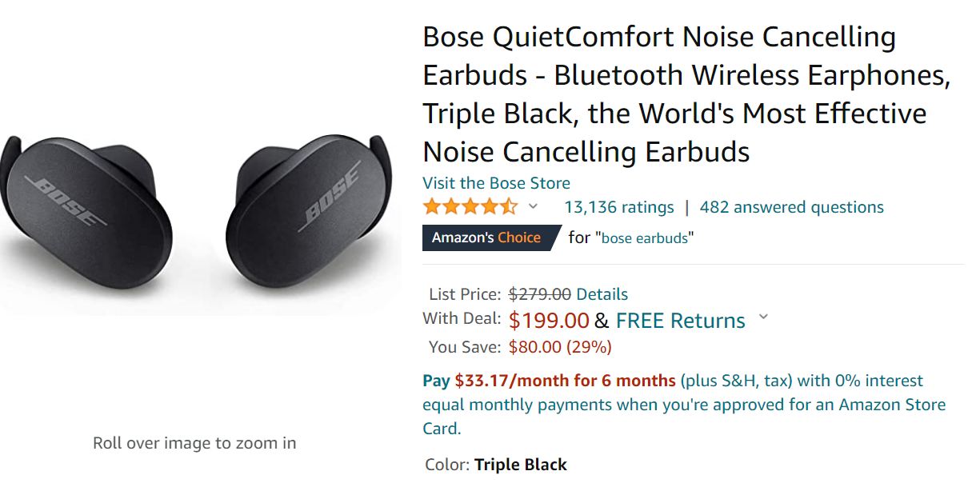Click the half-filled fifth star
This screenshot has height=483, width=980.
point(511,206)
